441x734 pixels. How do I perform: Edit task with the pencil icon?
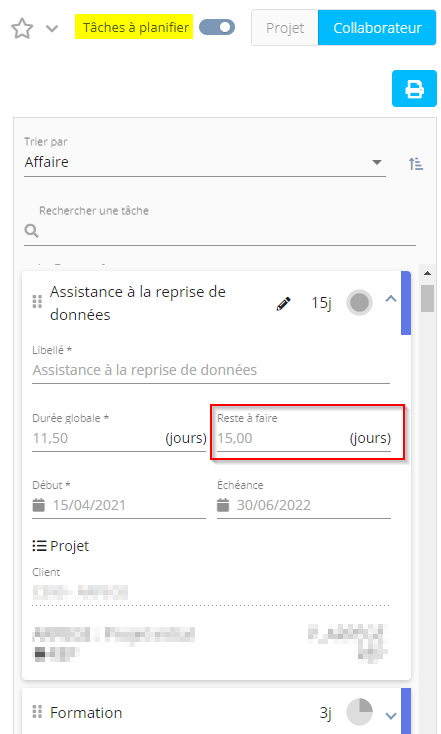tap(283, 303)
